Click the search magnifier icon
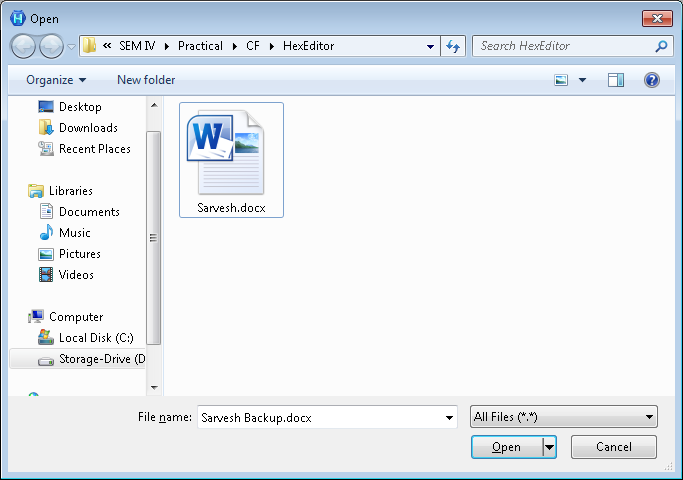This screenshot has width=683, height=480. pos(661,46)
